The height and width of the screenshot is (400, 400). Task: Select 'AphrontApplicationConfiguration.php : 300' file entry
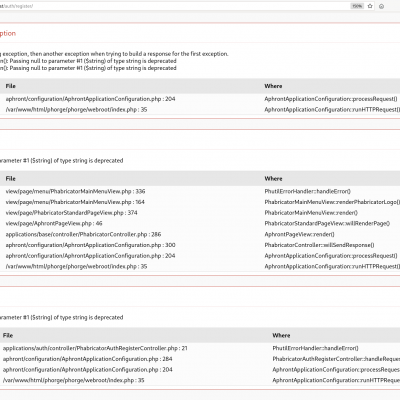click(90, 245)
